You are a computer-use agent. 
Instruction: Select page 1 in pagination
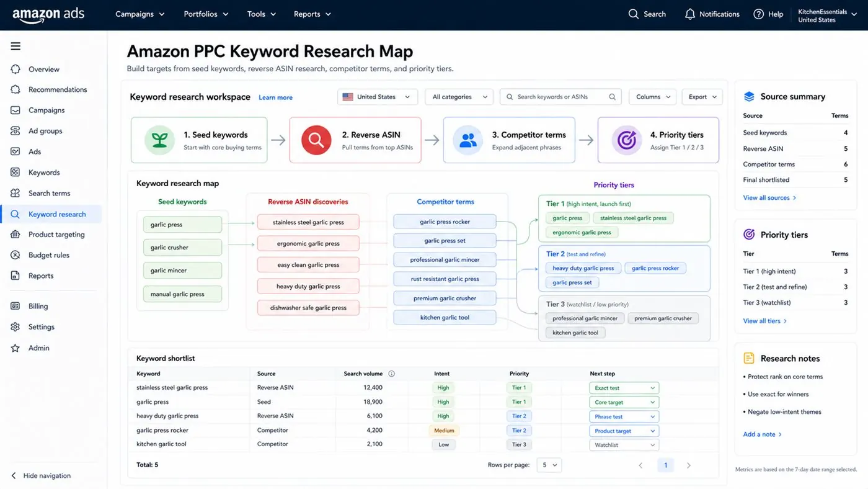[x=665, y=465]
